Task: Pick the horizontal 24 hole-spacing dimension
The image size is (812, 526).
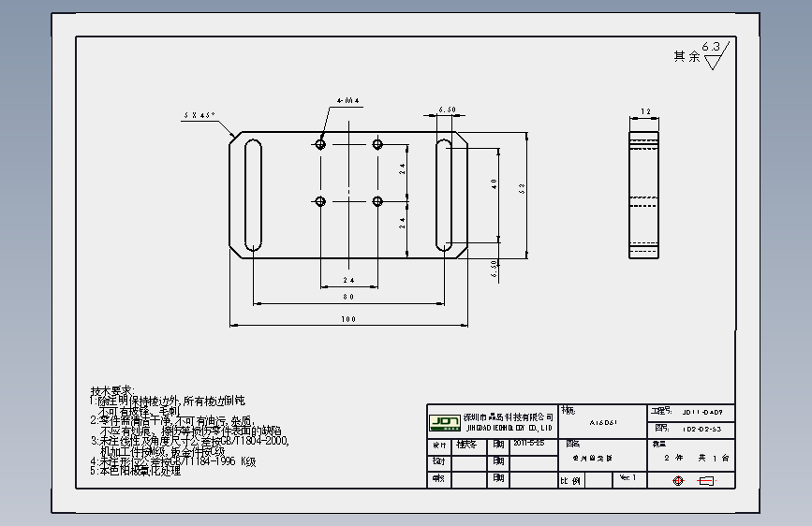Action: (x=348, y=280)
